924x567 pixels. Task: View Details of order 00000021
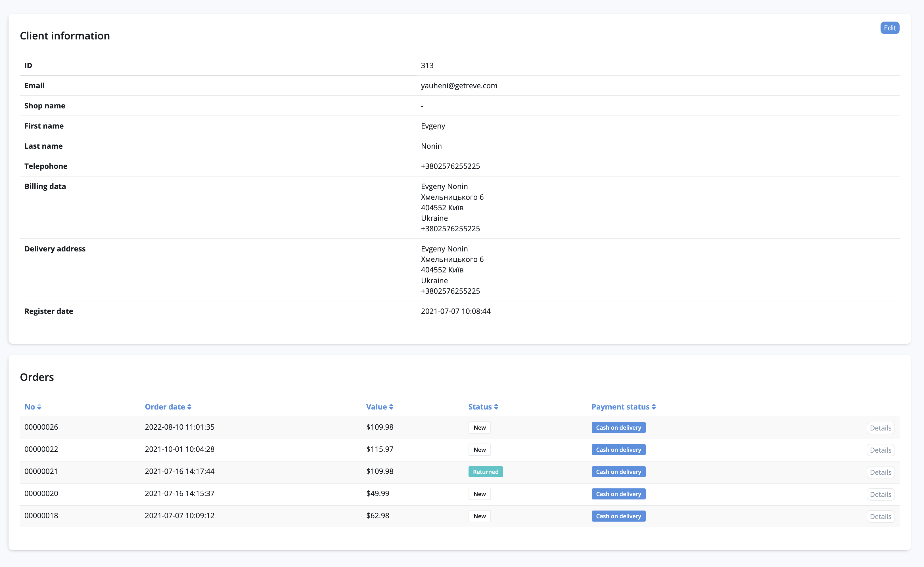coord(880,472)
